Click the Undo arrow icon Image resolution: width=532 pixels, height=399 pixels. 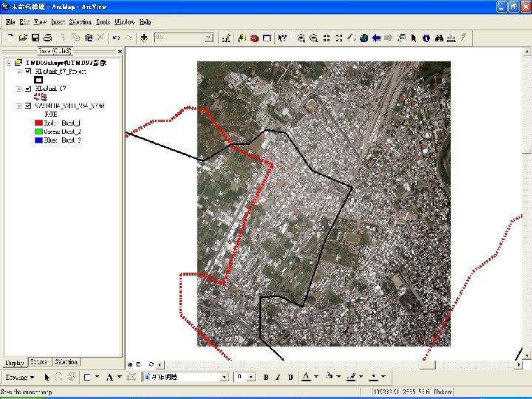point(116,38)
